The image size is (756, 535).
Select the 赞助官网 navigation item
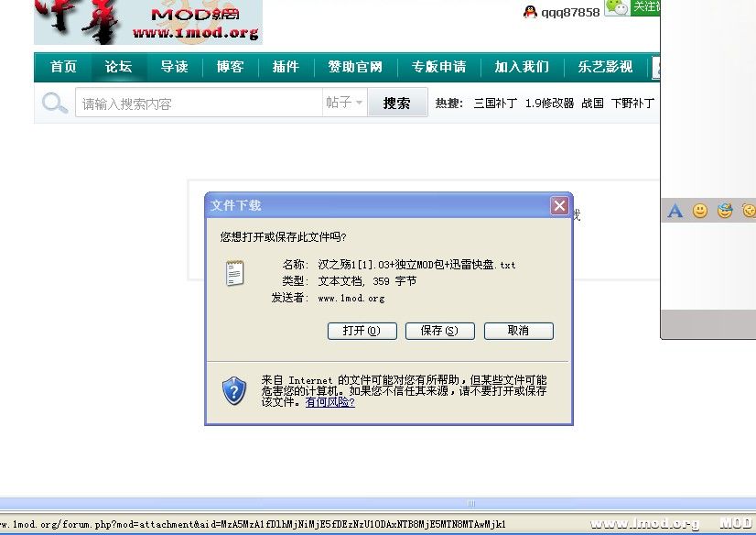[355, 67]
